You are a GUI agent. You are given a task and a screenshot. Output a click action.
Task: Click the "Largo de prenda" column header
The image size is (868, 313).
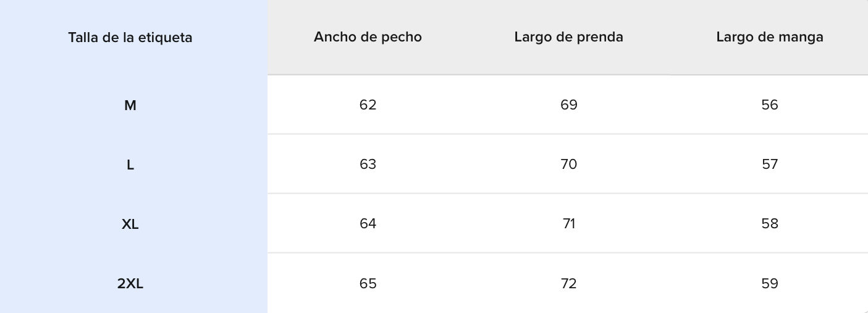coord(568,37)
